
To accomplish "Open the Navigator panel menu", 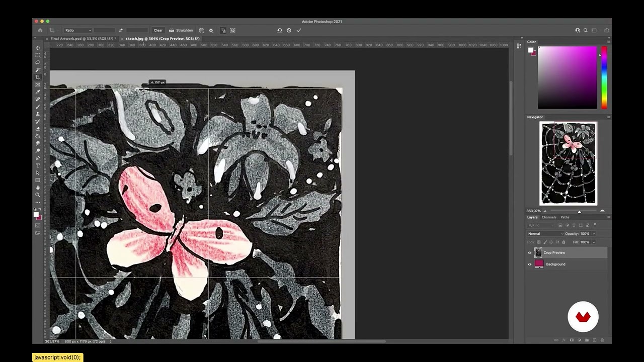I will coord(608,117).
